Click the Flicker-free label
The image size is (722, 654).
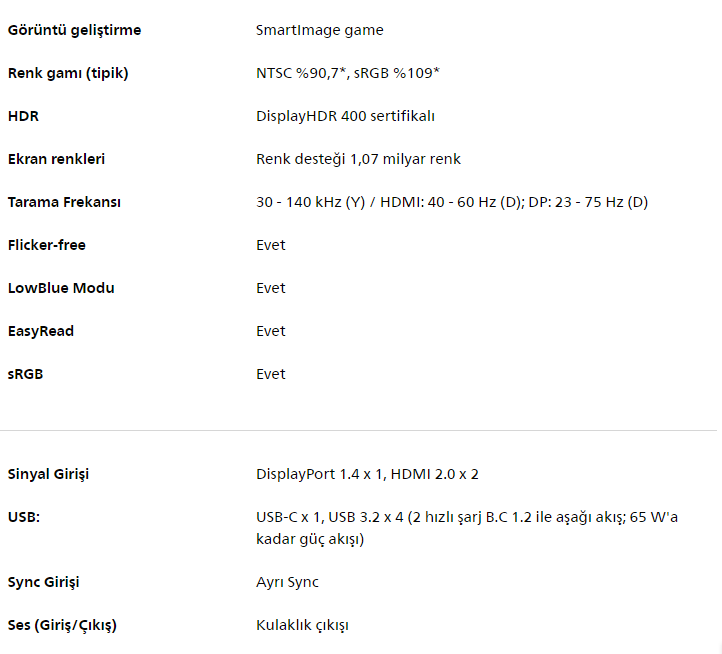tap(47, 245)
